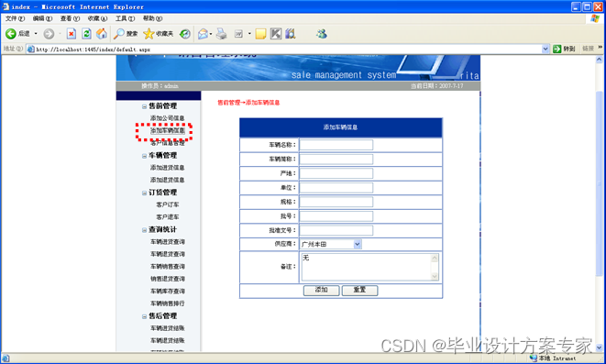Click the IE logo in the title bar
The height and width of the screenshot is (364, 606).
[x=6, y=6]
